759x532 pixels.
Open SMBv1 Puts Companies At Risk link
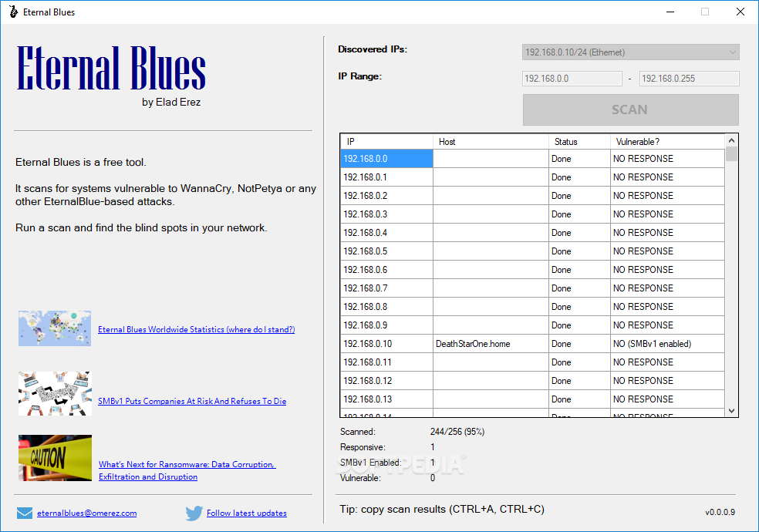pyautogui.click(x=192, y=401)
